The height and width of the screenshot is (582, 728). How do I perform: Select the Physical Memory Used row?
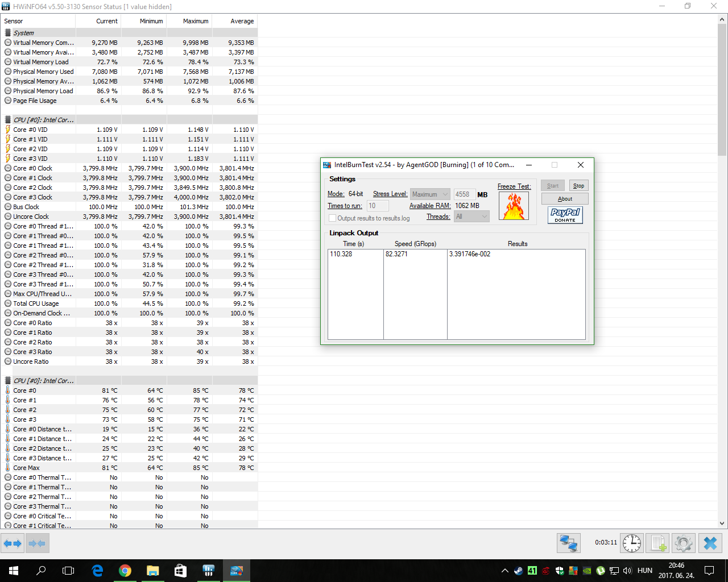[130, 72]
